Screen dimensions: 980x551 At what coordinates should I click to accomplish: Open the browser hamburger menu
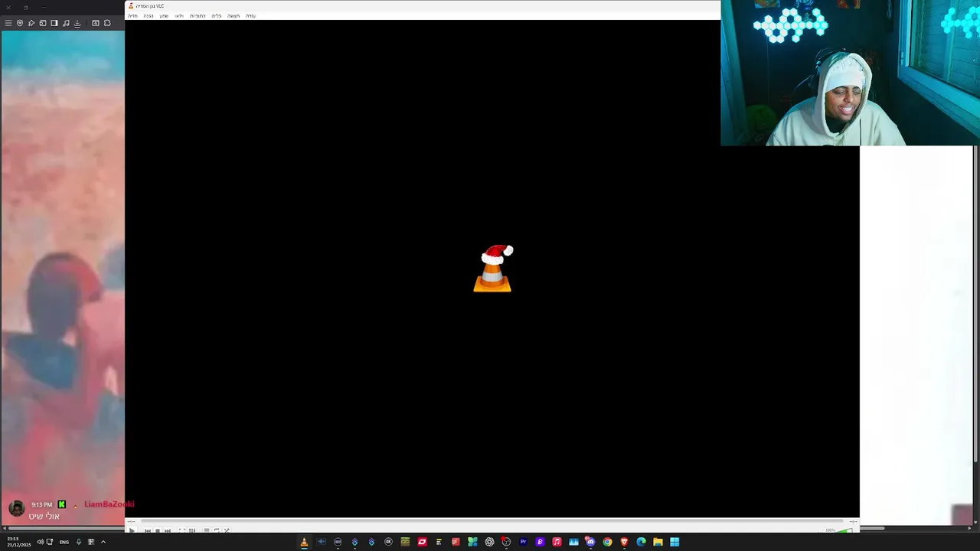point(8,23)
